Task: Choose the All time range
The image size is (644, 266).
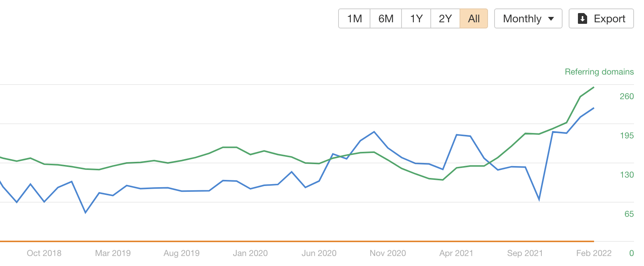Action: (x=474, y=18)
